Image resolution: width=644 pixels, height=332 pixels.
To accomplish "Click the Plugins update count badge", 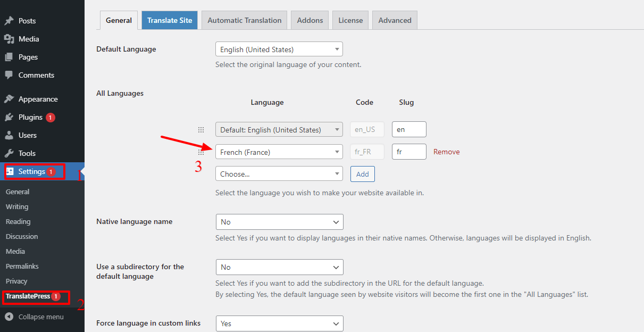I will pyautogui.click(x=51, y=117).
